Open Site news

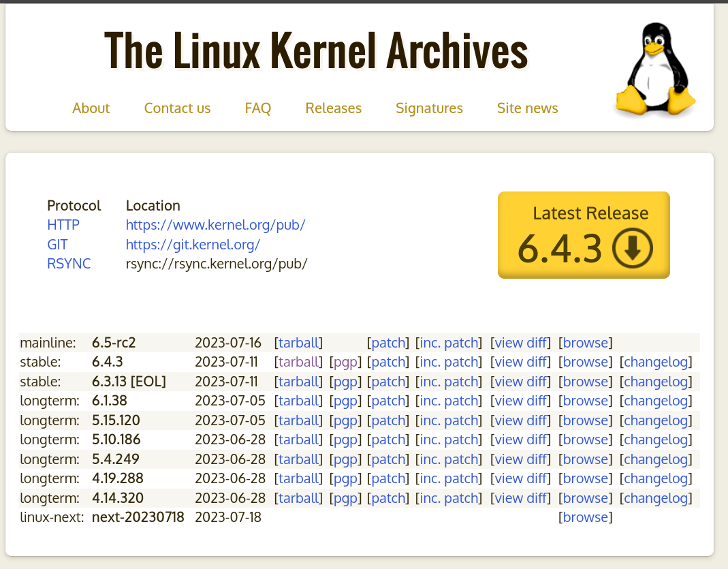pyautogui.click(x=527, y=108)
